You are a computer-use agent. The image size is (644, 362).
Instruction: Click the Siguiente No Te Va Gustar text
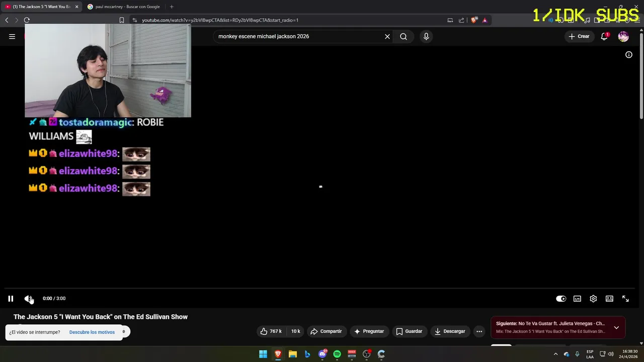(x=550, y=323)
